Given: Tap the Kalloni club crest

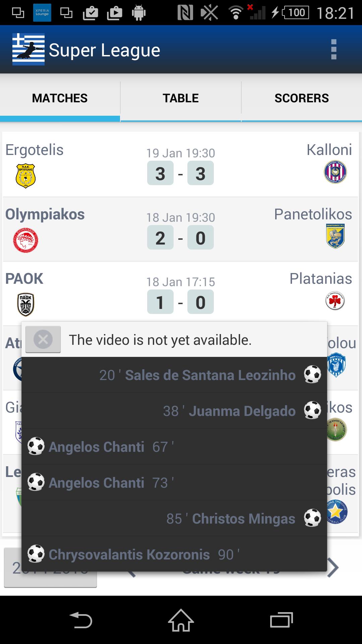Looking at the screenshot, I should click(335, 172).
